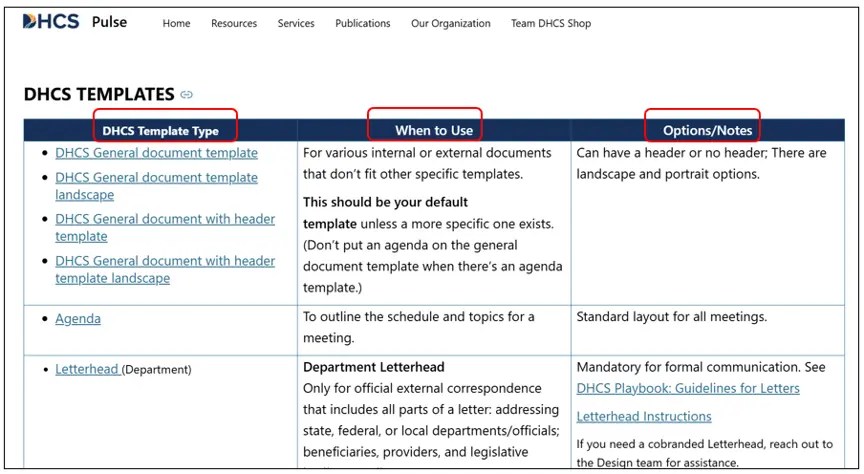Click the Options/Notes column header
The image size is (864, 474).
[708, 131]
